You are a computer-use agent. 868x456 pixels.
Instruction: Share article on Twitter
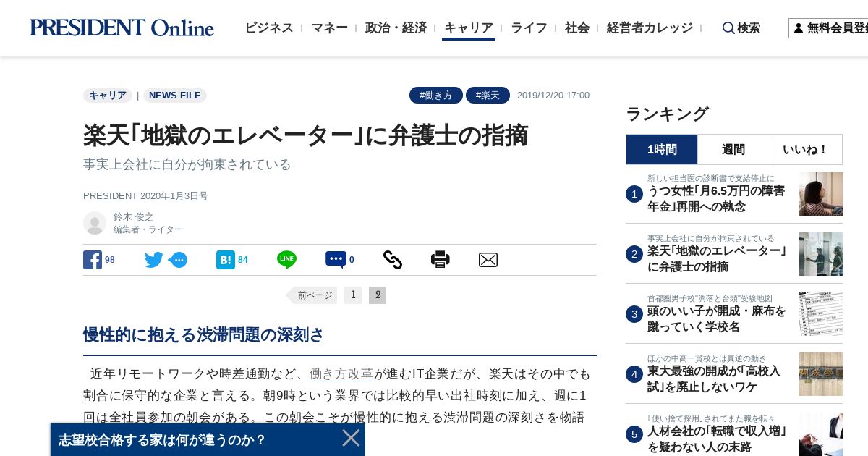click(x=154, y=260)
